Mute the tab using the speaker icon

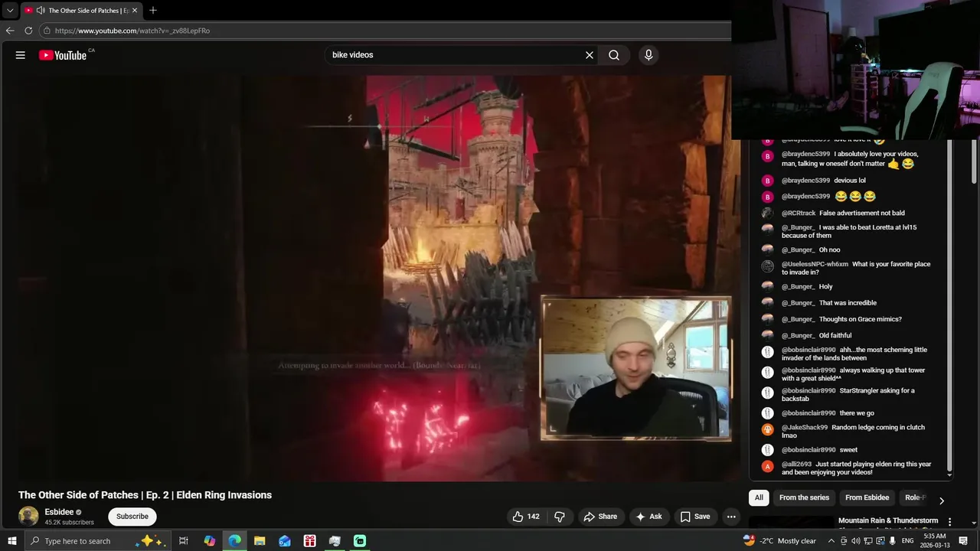tap(40, 11)
